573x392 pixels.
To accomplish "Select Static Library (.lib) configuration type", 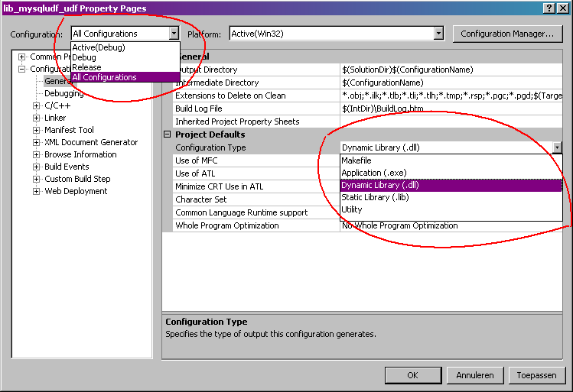I will [x=451, y=197].
